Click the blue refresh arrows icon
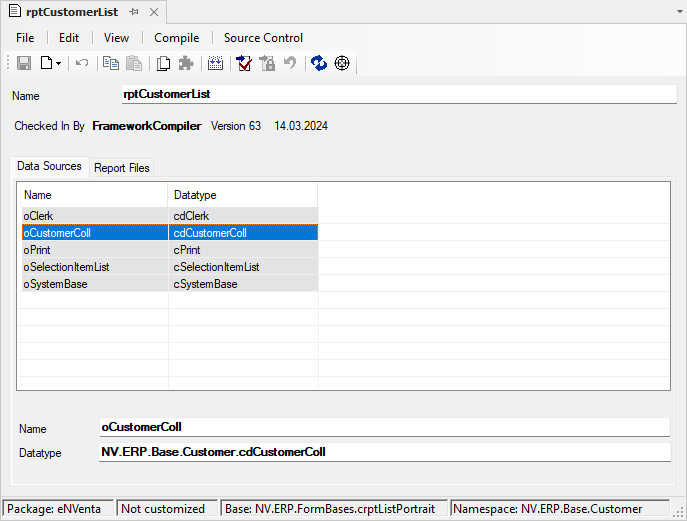The image size is (687, 521). 319,63
